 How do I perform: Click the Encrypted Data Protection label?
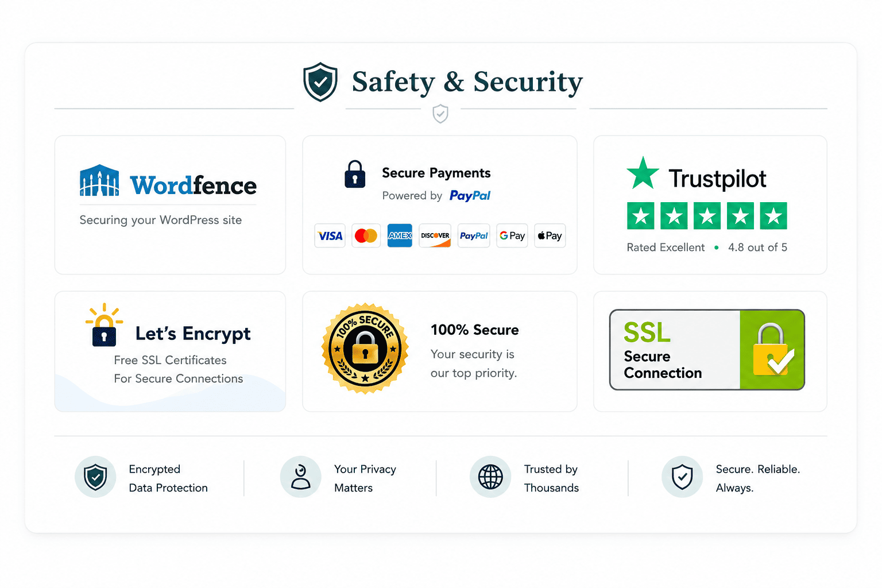click(x=168, y=478)
